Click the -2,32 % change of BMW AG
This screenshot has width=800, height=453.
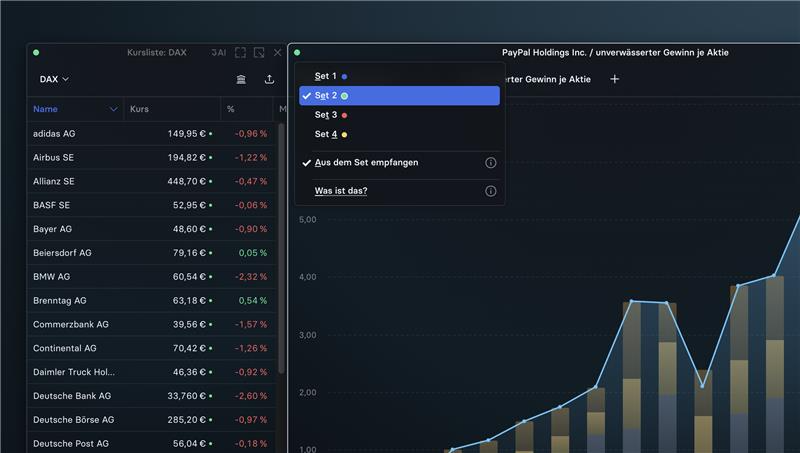pos(251,277)
